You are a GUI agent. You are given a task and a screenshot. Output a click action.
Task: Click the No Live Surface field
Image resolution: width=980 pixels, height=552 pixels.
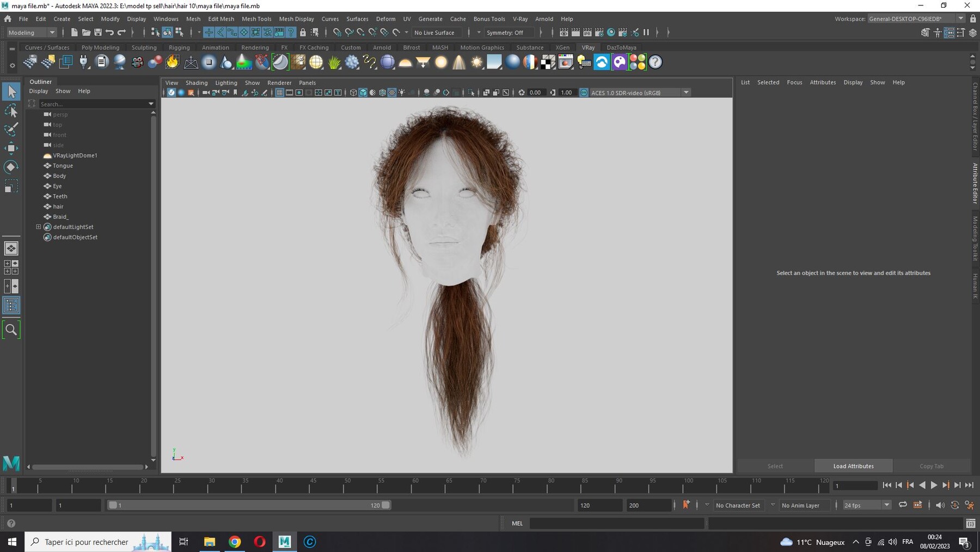pos(437,33)
